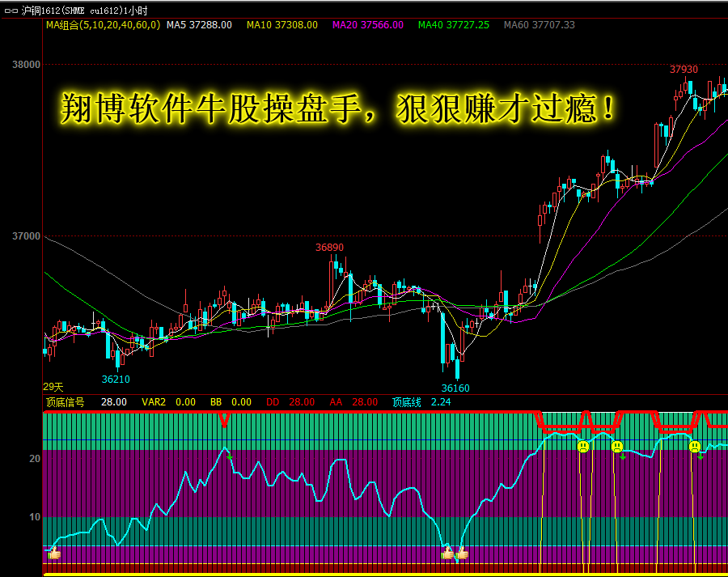Click the 顶底信号 indicator name

click(66, 402)
